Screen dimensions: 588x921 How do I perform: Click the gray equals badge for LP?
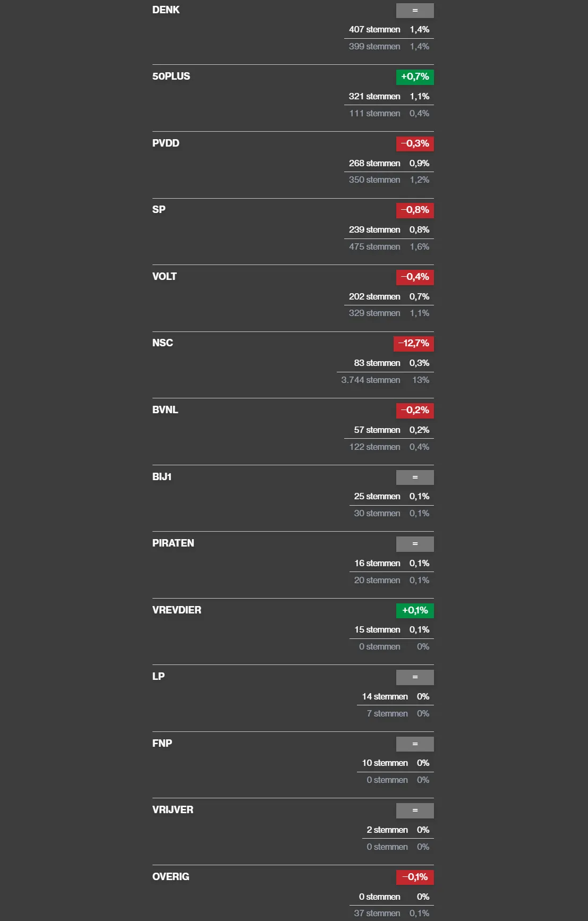click(x=415, y=677)
